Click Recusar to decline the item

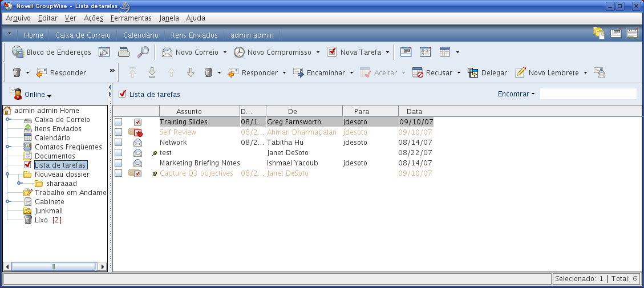click(x=432, y=73)
